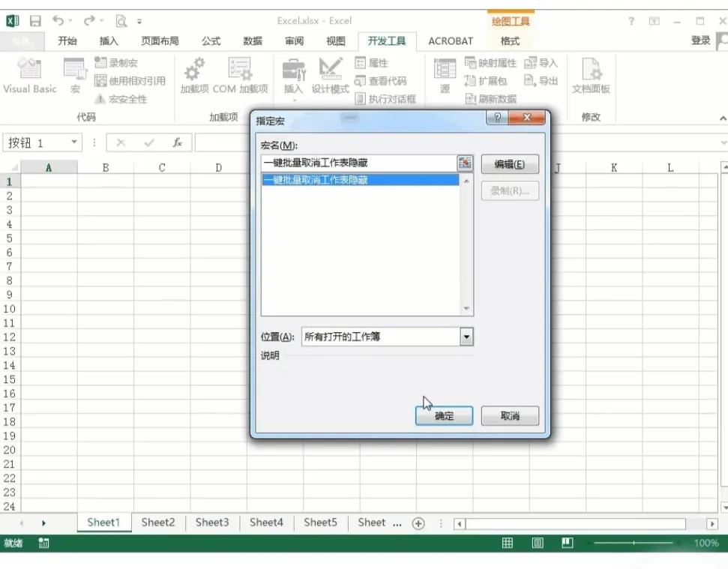This screenshot has height=569, width=728.
Task: Open Map Properties (映射属性)
Action: point(490,63)
